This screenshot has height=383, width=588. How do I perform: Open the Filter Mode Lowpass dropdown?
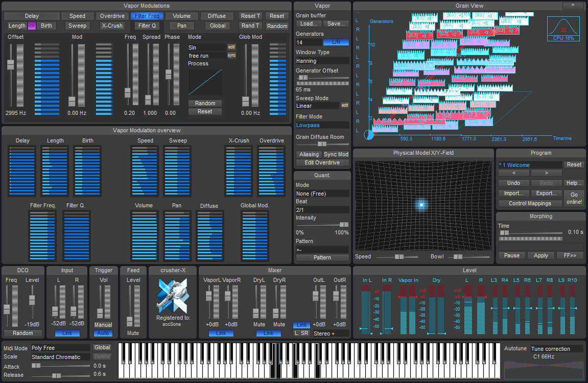click(322, 126)
